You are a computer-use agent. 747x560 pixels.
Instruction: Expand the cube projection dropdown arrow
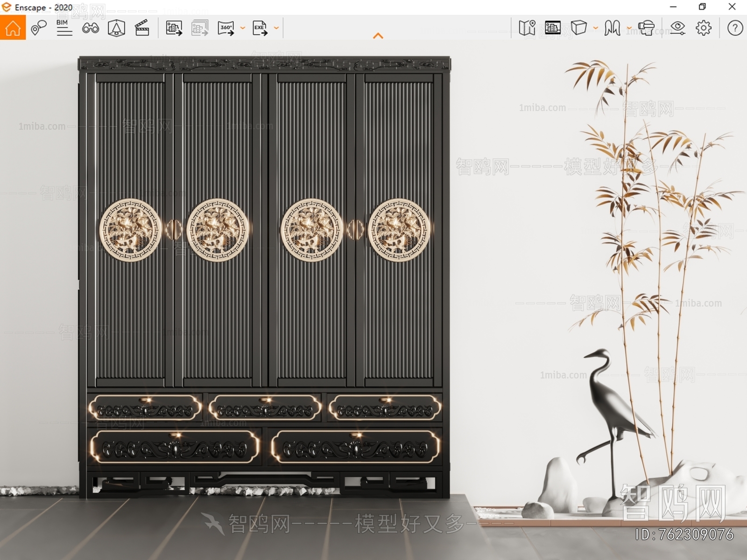click(596, 28)
